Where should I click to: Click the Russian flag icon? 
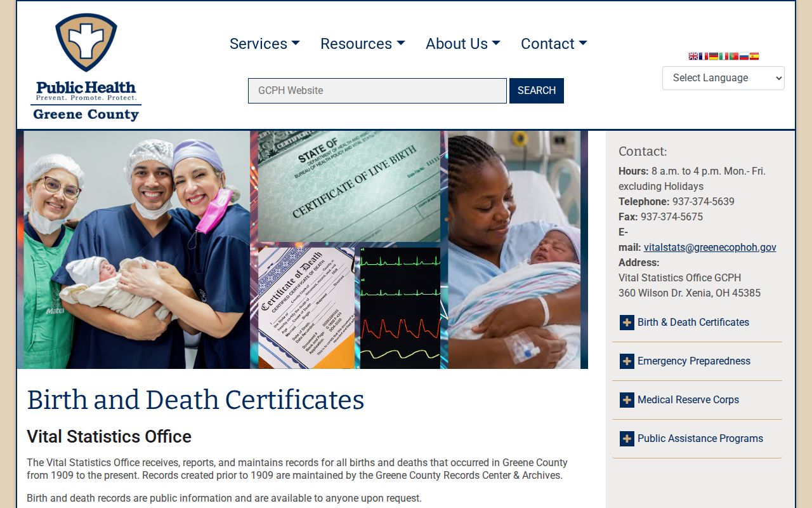(743, 56)
